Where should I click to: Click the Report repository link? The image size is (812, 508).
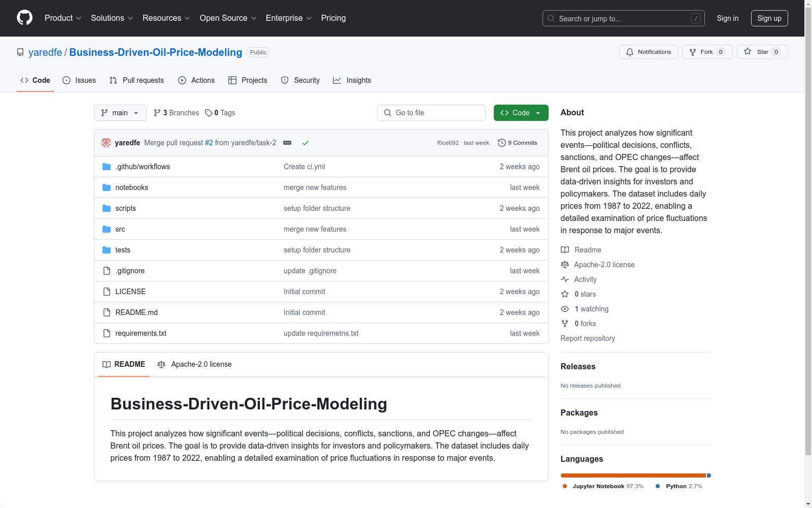pyautogui.click(x=588, y=338)
